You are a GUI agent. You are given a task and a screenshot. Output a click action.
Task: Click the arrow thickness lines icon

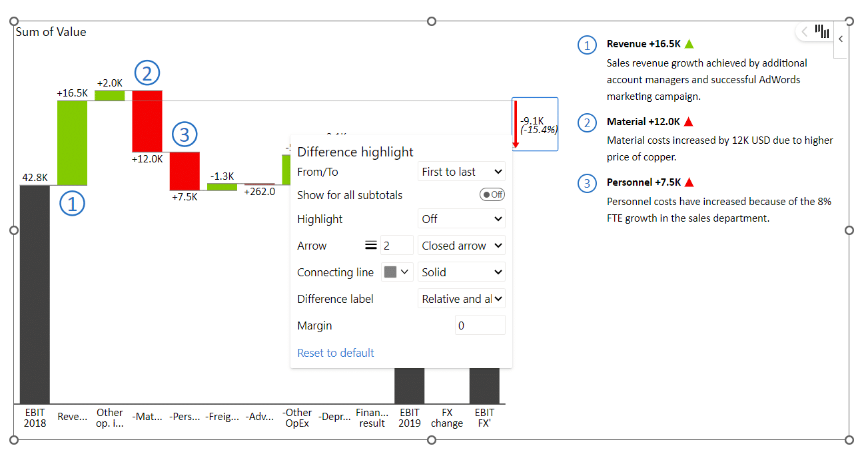(370, 245)
